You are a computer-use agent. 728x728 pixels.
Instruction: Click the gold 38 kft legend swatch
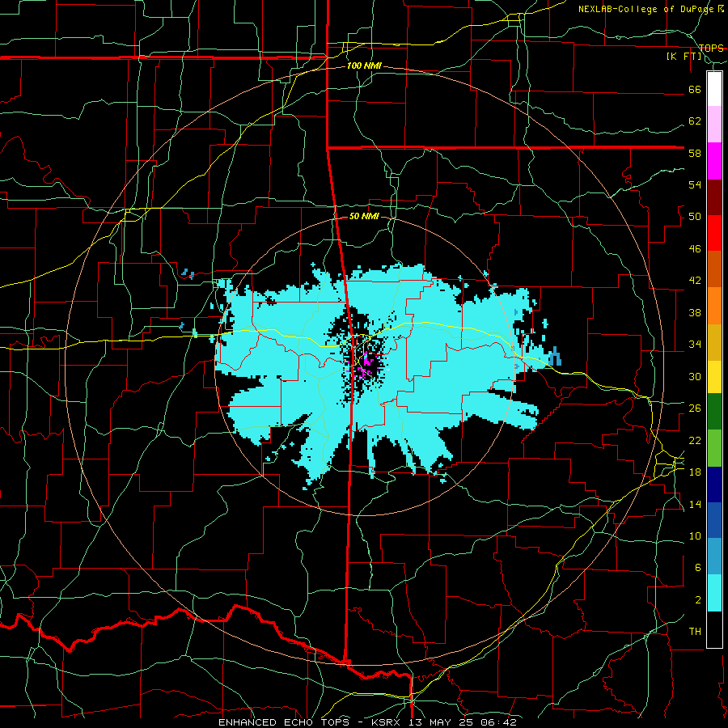tap(714, 342)
